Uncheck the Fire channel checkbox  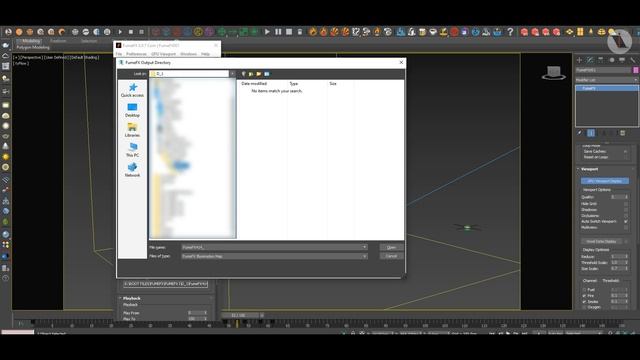(x=584, y=296)
